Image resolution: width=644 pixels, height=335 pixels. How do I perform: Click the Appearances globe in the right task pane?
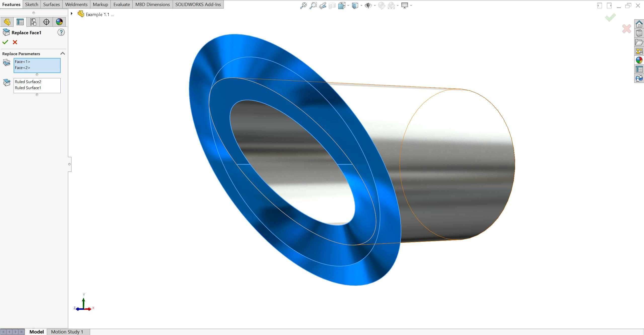point(639,60)
